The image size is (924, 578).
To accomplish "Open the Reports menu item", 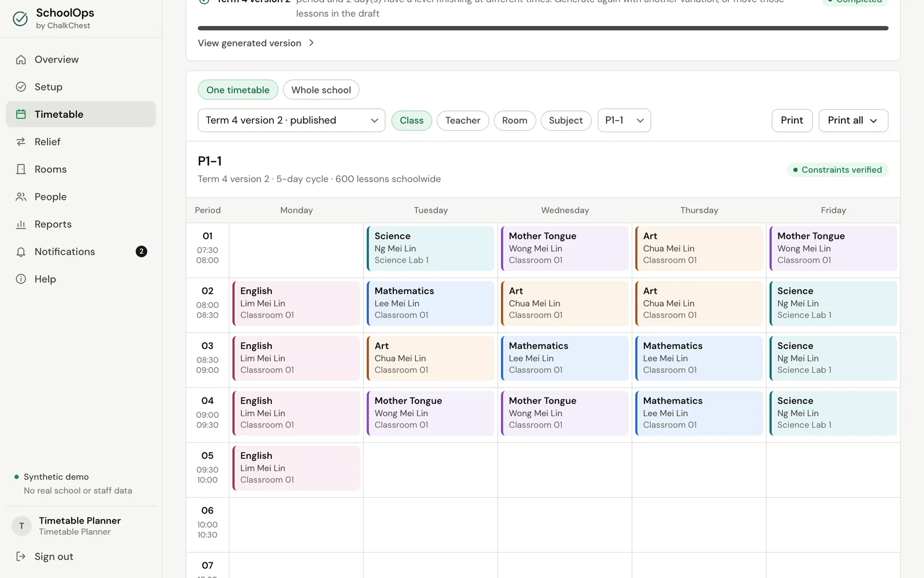I will (x=81, y=224).
